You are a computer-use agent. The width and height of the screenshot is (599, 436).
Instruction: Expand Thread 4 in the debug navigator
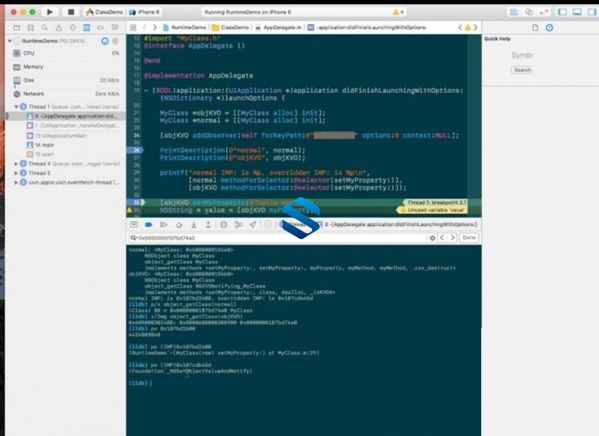(x=16, y=164)
